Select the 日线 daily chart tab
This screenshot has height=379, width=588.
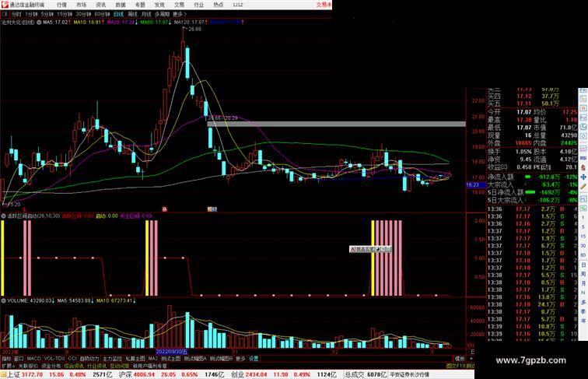(118, 14)
